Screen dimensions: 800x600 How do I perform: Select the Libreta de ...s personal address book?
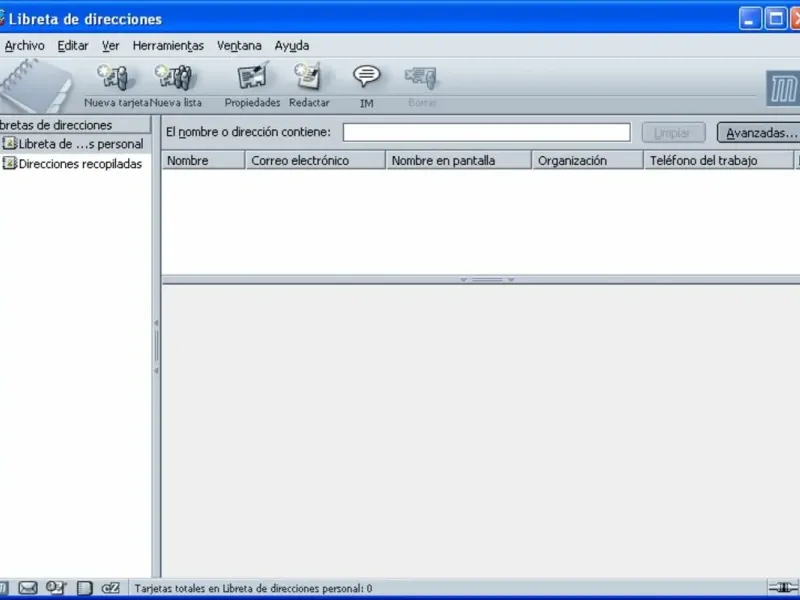coord(75,144)
